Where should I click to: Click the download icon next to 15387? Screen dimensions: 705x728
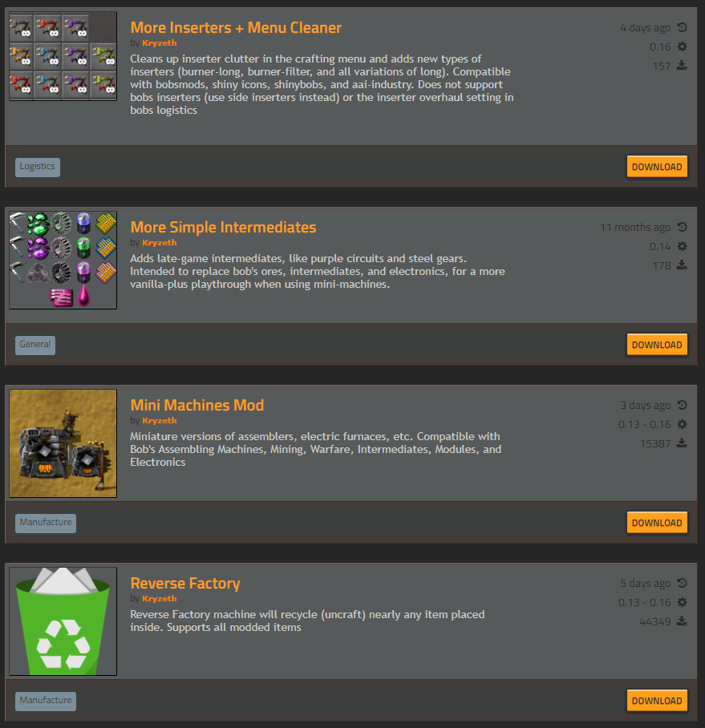(x=682, y=443)
